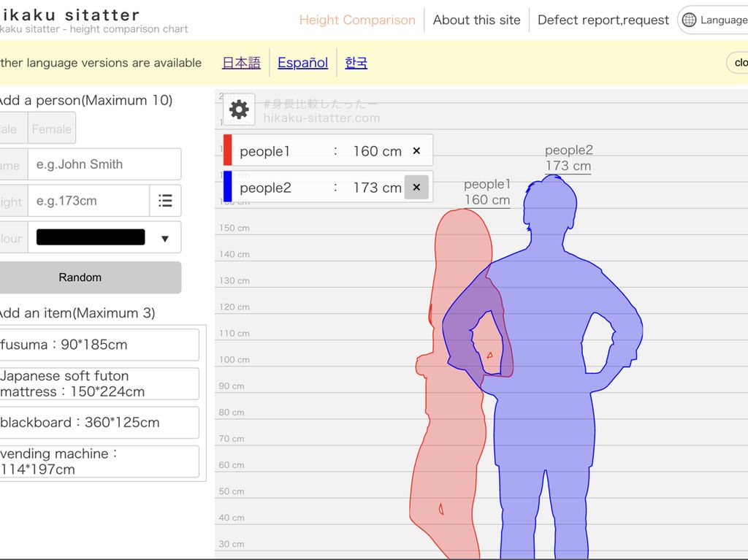Click the globe Language icon
This screenshot has height=560, width=748.
[x=689, y=20]
